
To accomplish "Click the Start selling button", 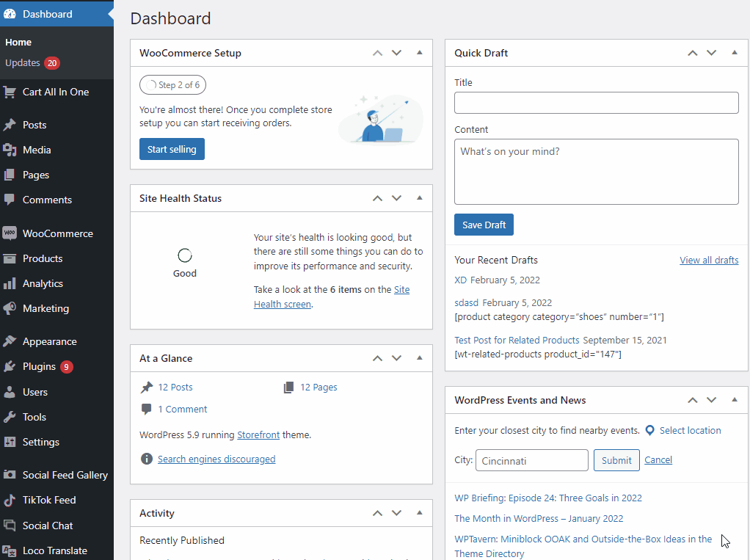I will pyautogui.click(x=172, y=149).
